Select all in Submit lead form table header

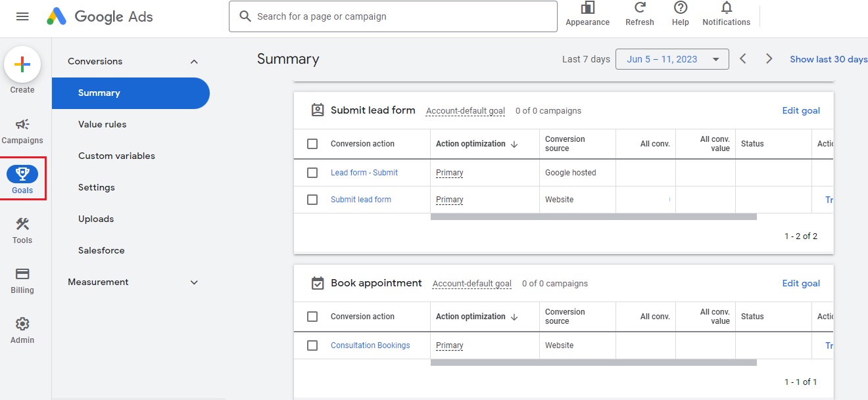(x=312, y=144)
